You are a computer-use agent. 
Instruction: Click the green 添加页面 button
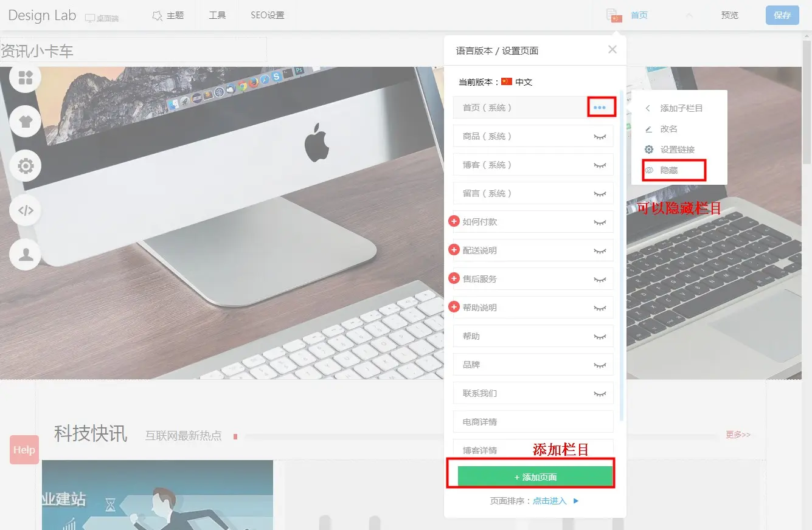point(535,477)
